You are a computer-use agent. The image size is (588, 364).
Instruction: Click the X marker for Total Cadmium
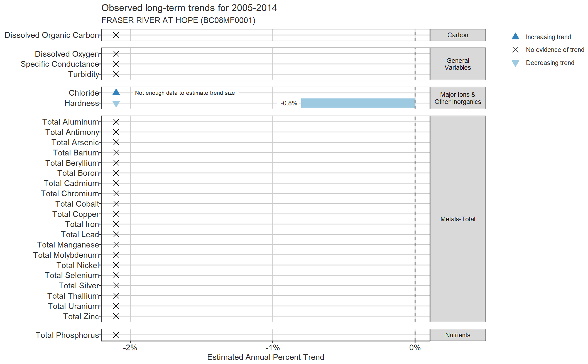click(x=116, y=183)
